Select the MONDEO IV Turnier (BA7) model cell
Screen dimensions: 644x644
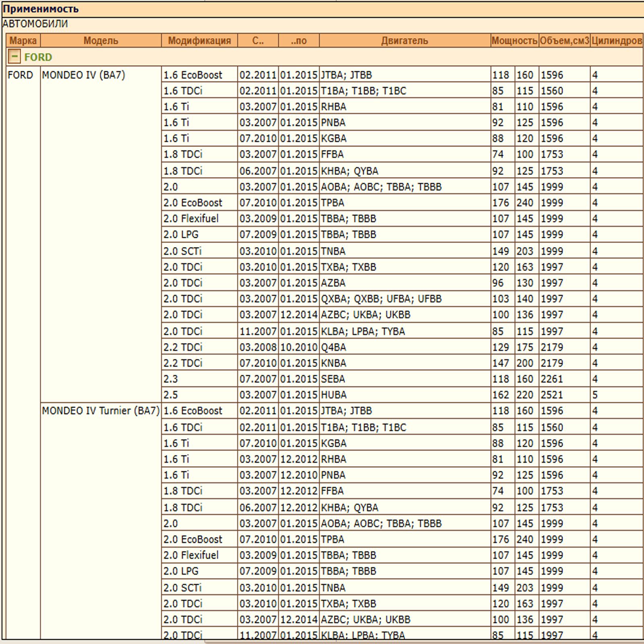101,411
